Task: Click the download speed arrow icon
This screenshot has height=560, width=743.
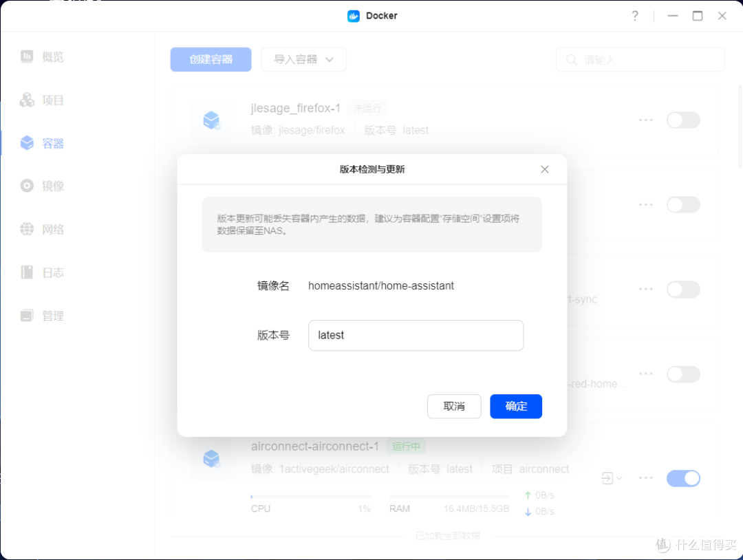Action: click(528, 512)
